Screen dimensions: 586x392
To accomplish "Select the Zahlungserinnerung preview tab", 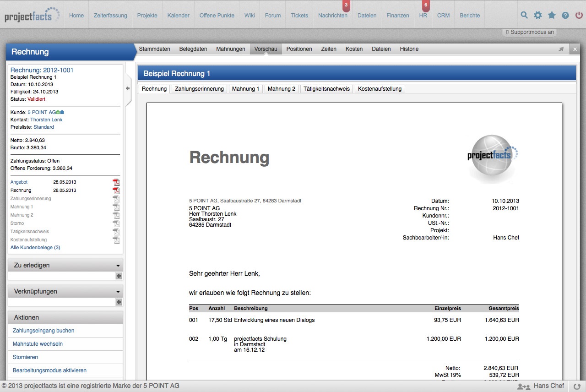I will tap(199, 89).
